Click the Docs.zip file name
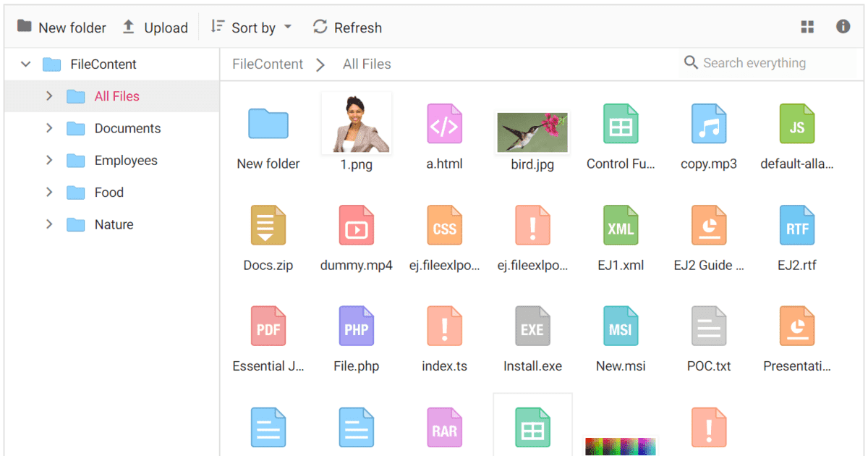This screenshot has width=868, height=456. pyautogui.click(x=268, y=265)
